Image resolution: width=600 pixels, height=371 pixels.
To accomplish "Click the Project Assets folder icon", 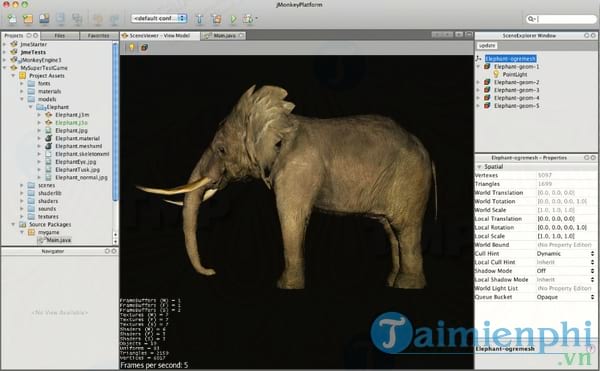I will [x=23, y=76].
